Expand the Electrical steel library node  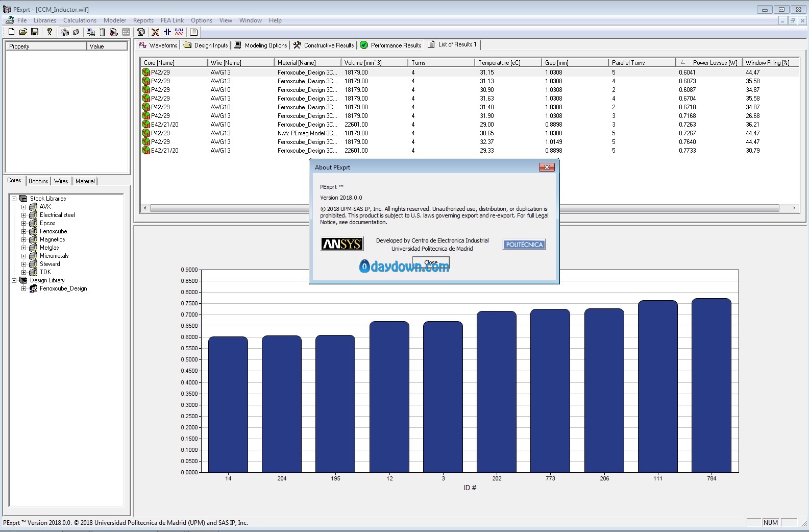[x=24, y=215]
